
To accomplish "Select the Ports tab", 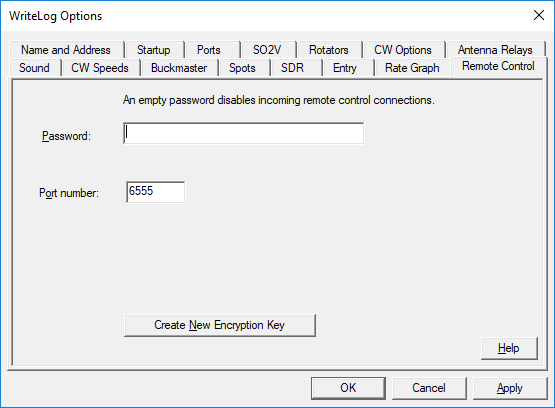I will pyautogui.click(x=209, y=50).
